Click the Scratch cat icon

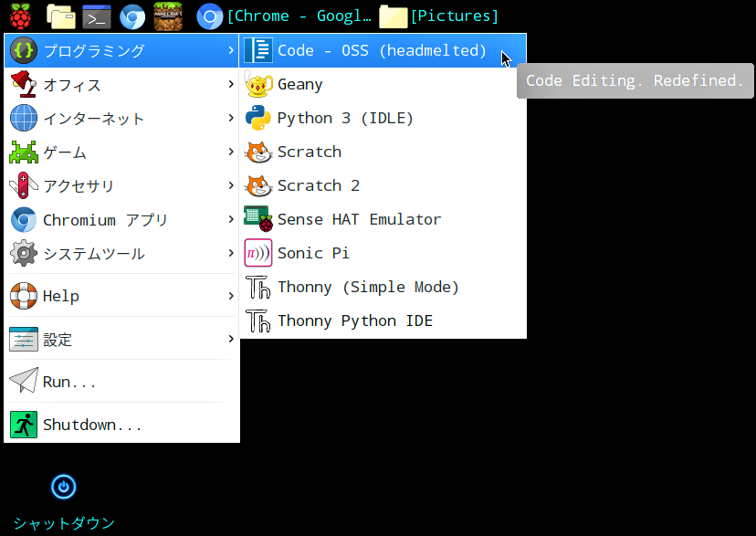[258, 152]
